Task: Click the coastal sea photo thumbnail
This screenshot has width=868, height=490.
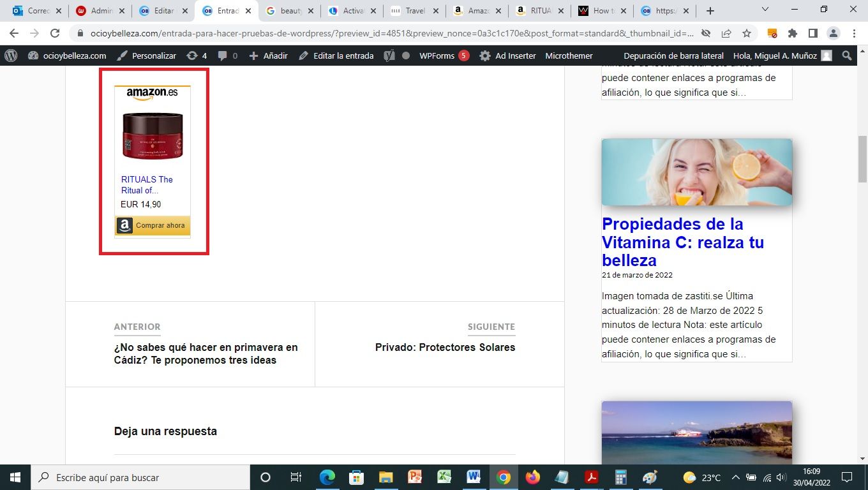Action: click(697, 433)
